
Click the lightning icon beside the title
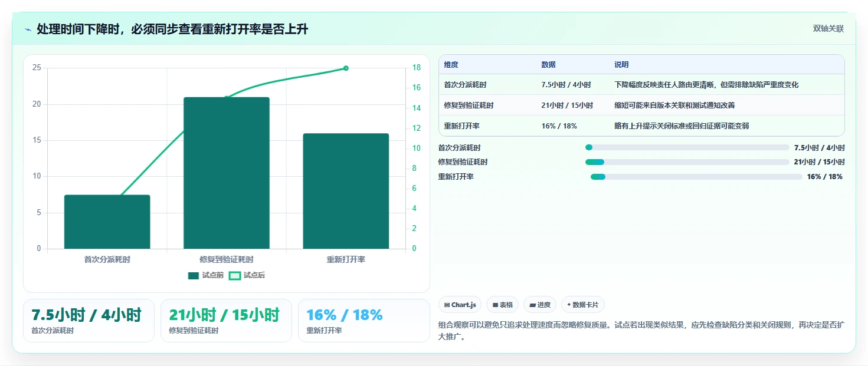(28, 29)
